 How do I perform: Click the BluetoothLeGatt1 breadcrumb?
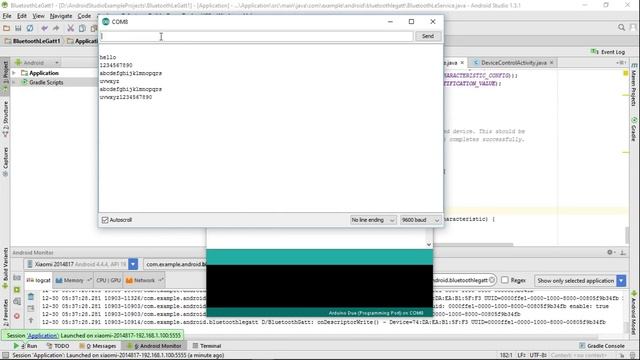pyautogui.click(x=32, y=41)
